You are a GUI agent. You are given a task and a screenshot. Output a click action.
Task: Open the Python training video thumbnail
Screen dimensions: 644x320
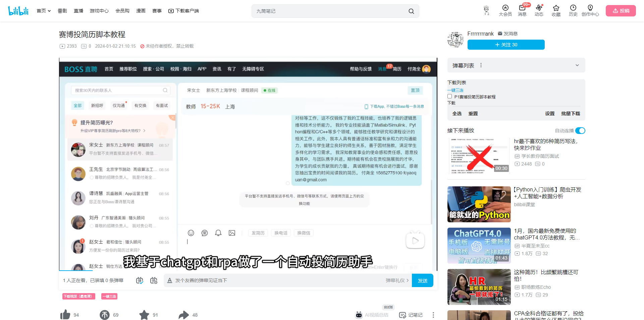point(479,204)
